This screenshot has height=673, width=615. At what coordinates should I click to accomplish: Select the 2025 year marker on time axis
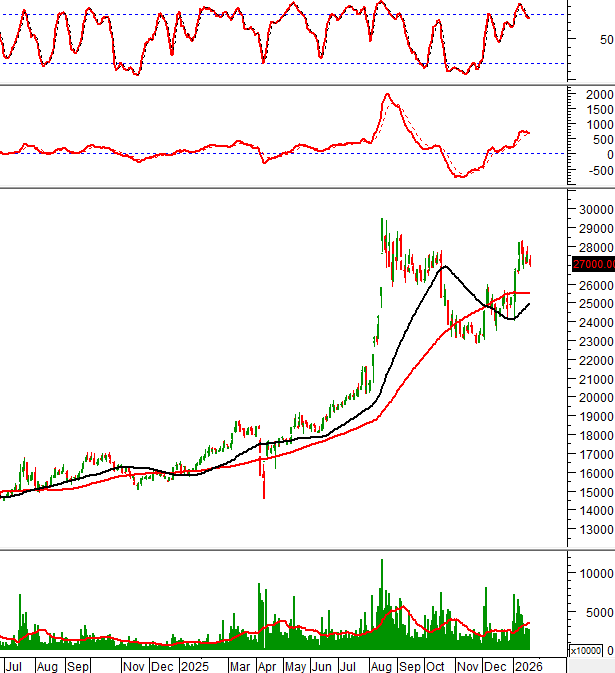coord(194,665)
